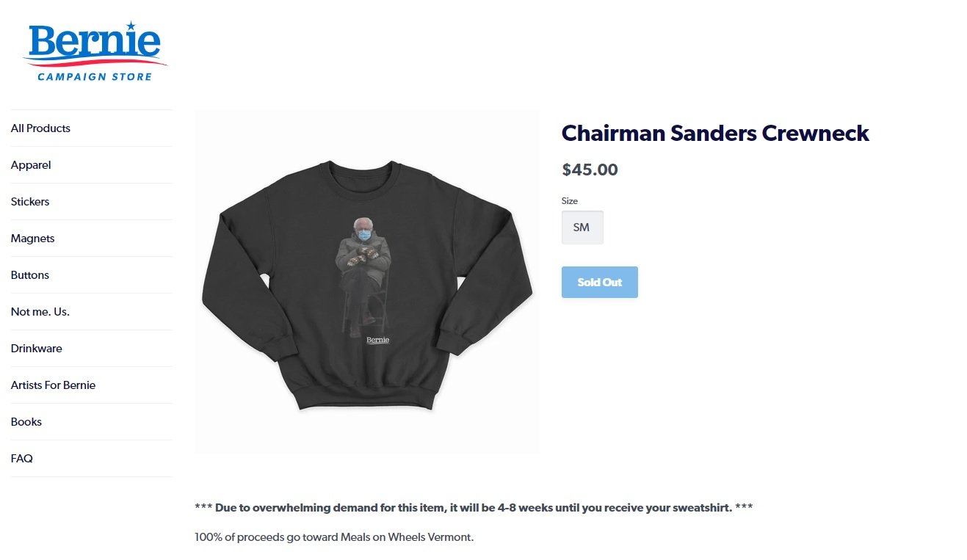This screenshot has width=967, height=560.
Task: Select the SM size option
Action: click(x=582, y=228)
